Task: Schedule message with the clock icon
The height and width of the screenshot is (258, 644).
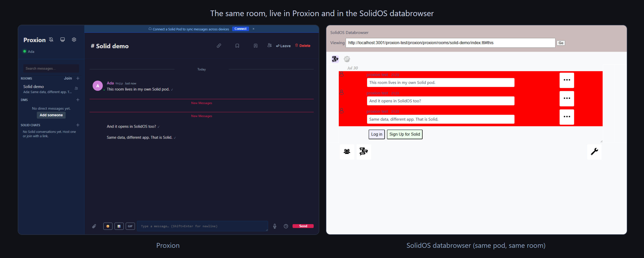Action: click(x=286, y=226)
